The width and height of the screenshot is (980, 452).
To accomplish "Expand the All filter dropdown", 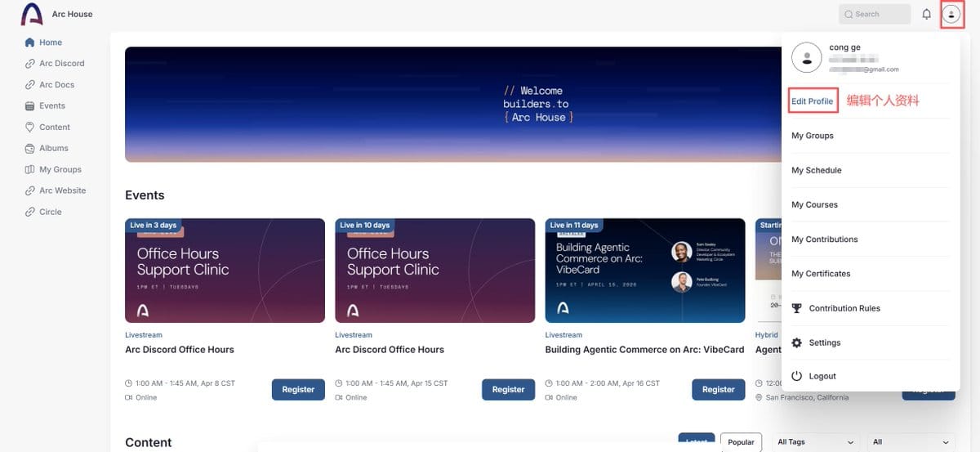I will coord(911,442).
